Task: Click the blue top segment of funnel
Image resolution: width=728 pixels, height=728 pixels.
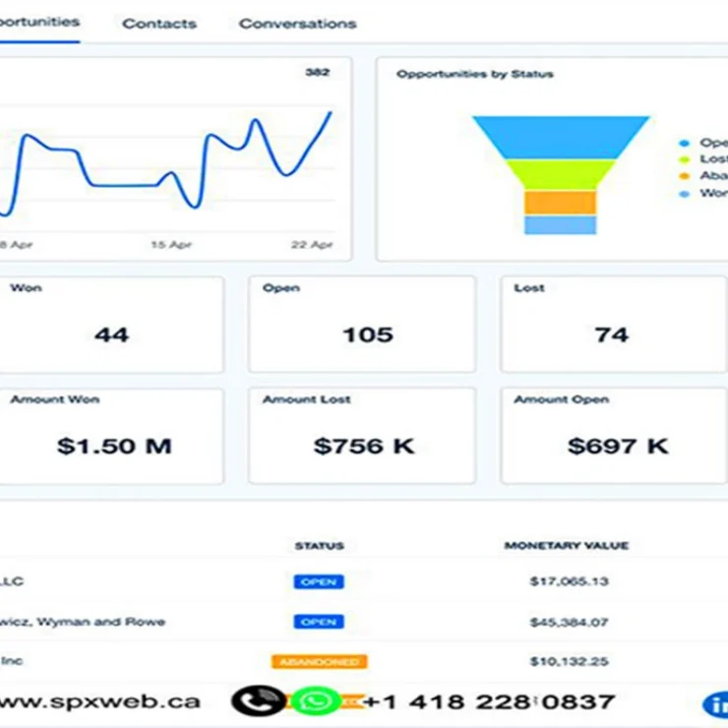Action: 560,136
